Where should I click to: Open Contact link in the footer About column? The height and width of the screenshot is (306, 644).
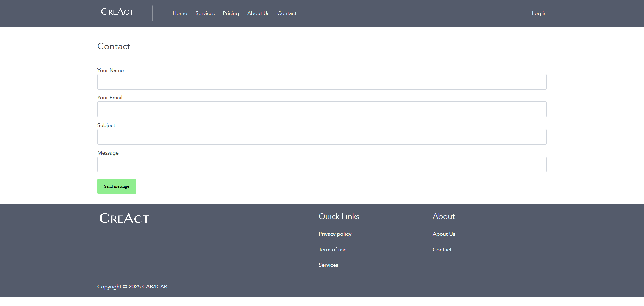(x=442, y=250)
